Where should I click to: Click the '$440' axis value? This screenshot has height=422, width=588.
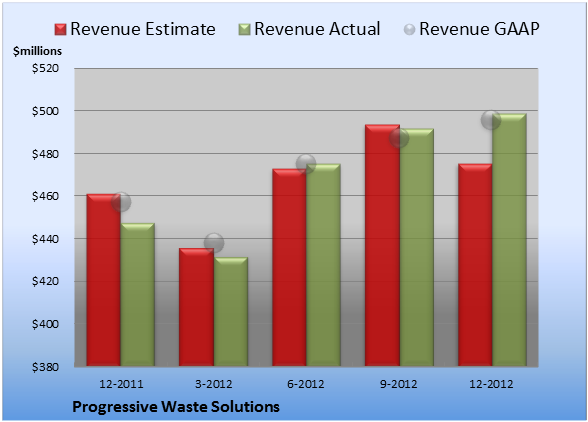click(46, 239)
